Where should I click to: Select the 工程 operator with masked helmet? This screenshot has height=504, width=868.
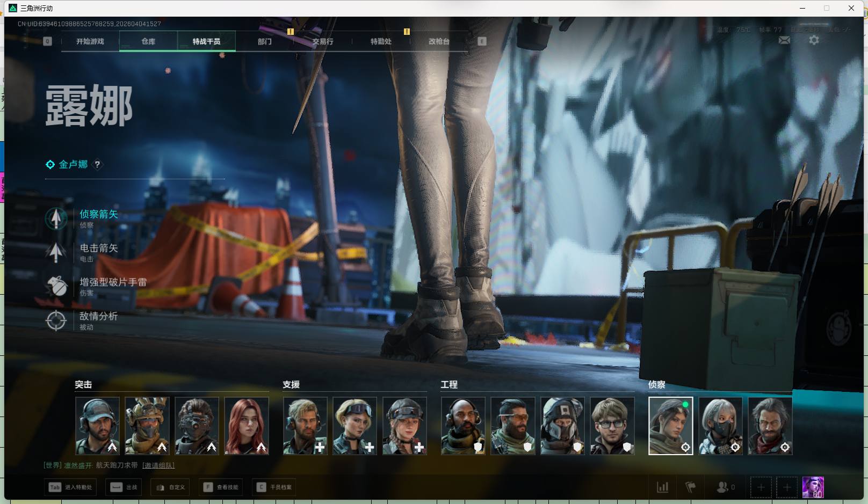[x=562, y=426]
